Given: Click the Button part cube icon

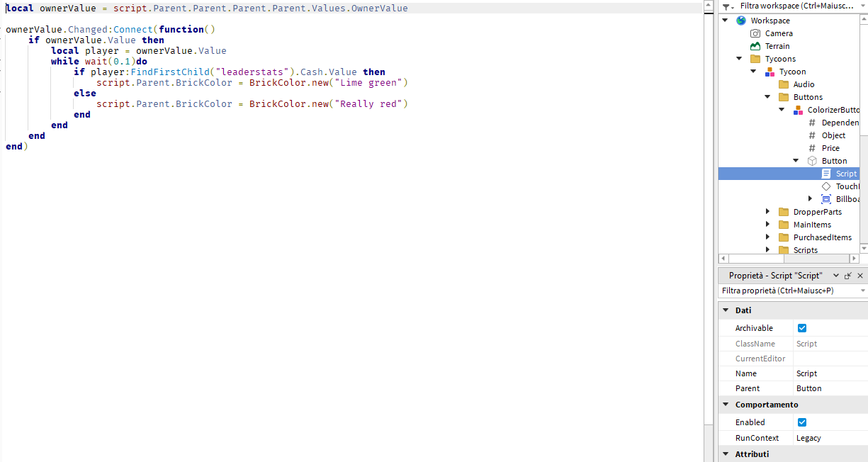Looking at the screenshot, I should [812, 161].
